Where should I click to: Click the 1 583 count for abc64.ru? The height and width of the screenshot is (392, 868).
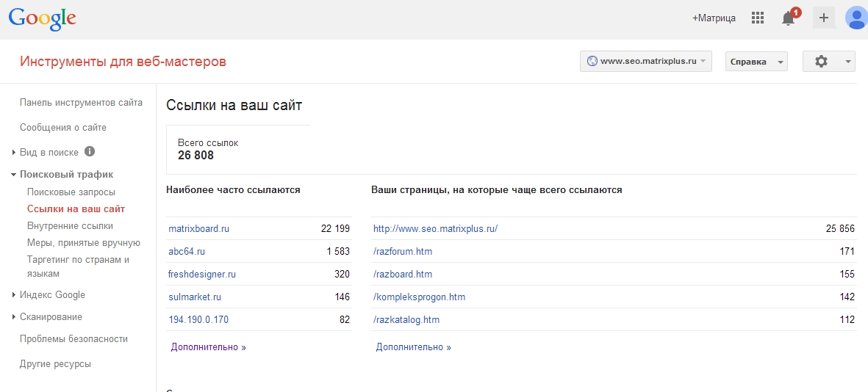(x=338, y=252)
